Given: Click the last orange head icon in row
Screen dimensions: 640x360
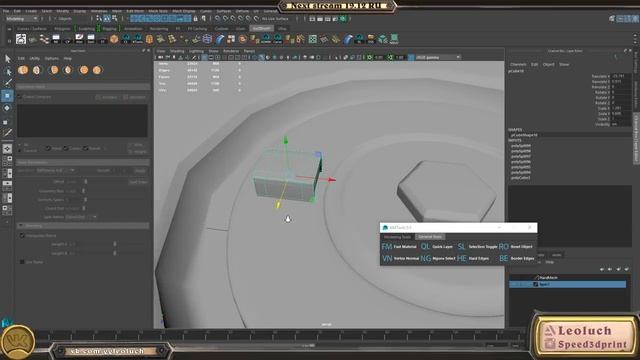Looking at the screenshot, I should click(97, 70).
